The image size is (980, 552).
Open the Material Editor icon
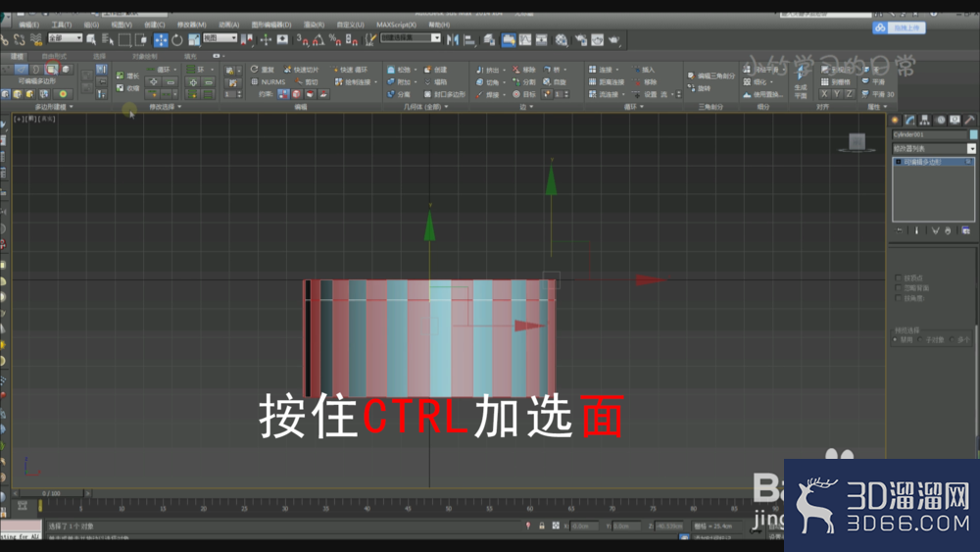562,40
